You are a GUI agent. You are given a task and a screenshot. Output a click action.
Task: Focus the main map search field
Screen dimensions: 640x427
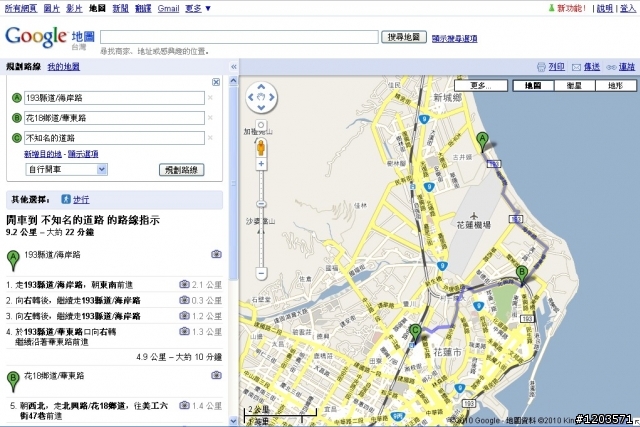click(239, 37)
